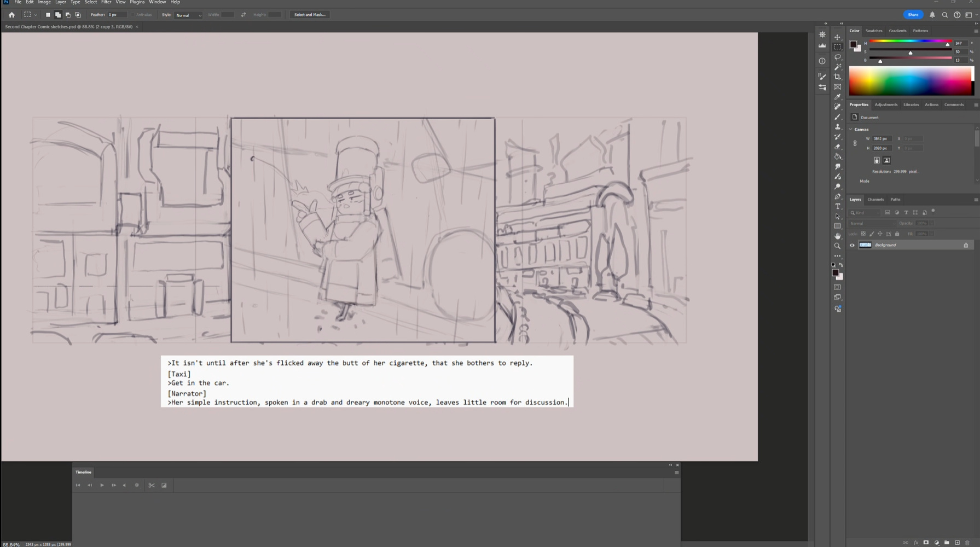Click foreground color swatch in Color panel
Screen dimensions: 980x547
point(853,44)
